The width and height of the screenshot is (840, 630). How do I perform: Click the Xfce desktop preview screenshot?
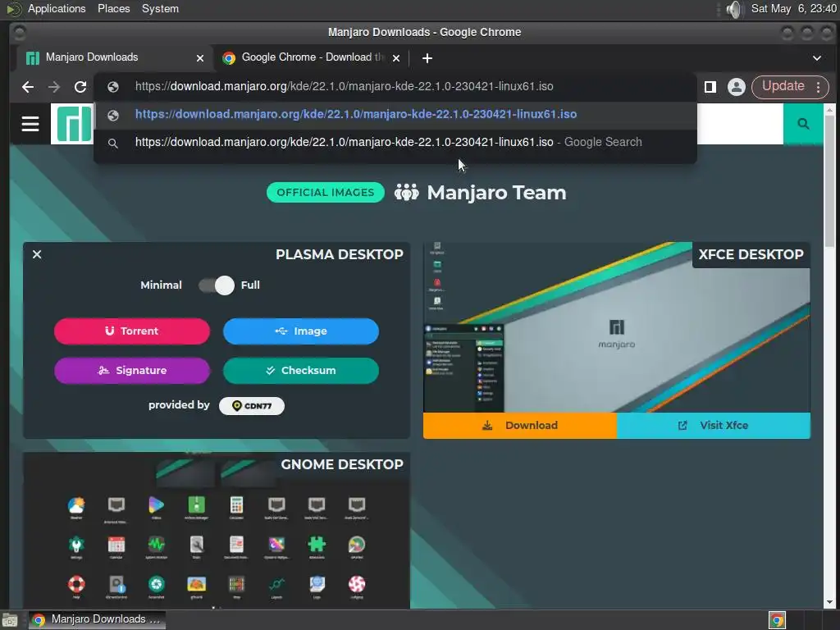coord(617,326)
